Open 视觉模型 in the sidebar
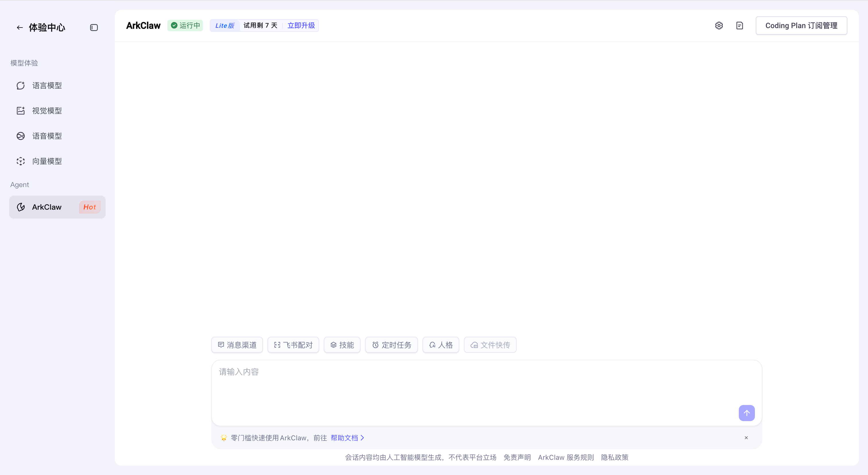 (47, 111)
